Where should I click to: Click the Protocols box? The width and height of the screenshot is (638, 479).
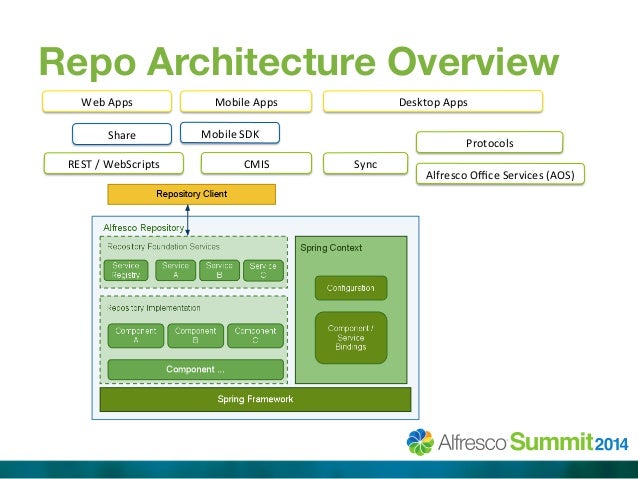click(x=490, y=142)
